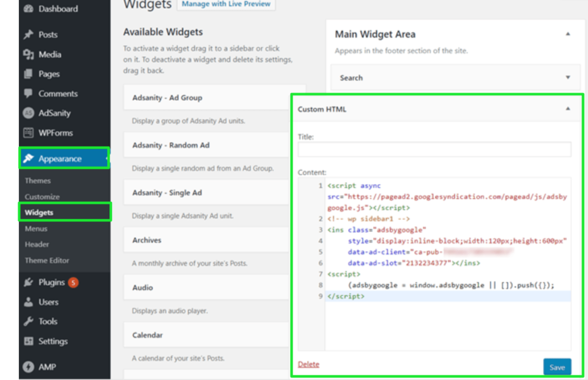Click the AdSanity circular logo icon

point(29,113)
